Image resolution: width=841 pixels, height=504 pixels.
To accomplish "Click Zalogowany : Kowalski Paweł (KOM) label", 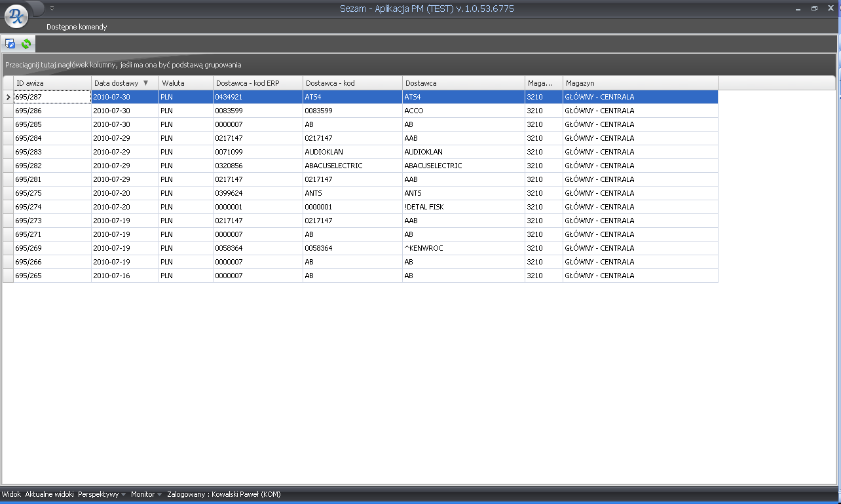I will point(224,494).
